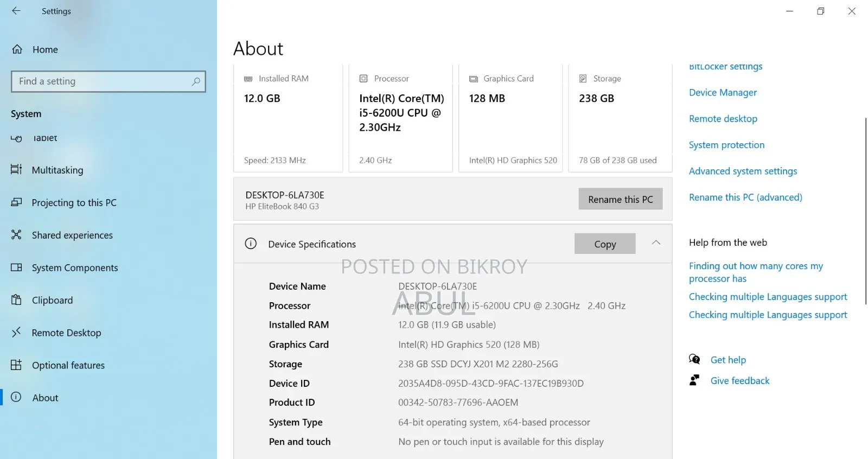Open Device Manager link
The height and width of the screenshot is (459, 868).
[x=723, y=93]
